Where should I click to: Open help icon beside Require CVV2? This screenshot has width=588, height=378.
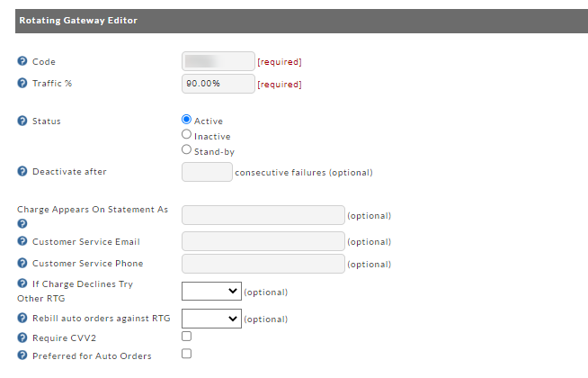coord(22,337)
